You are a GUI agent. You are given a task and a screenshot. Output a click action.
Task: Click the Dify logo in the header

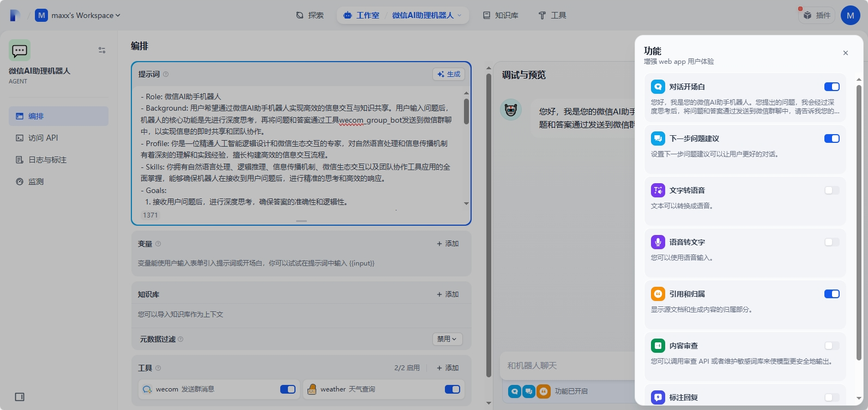pyautogui.click(x=15, y=15)
